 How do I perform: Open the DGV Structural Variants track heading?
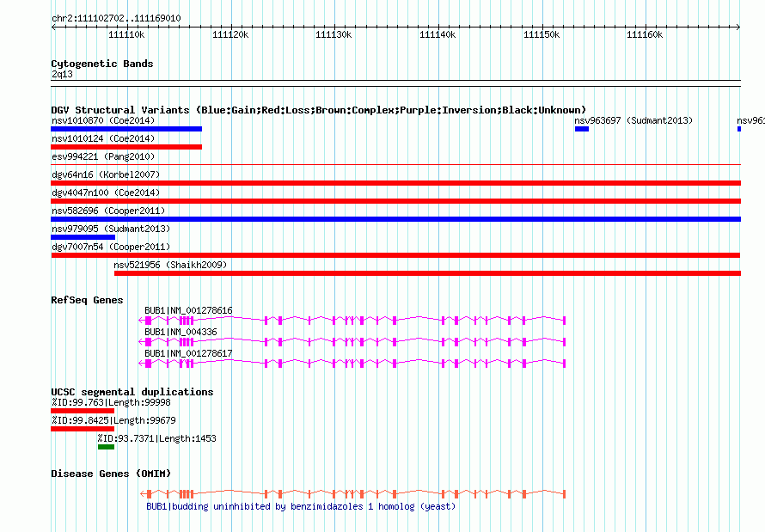pyautogui.click(x=319, y=110)
